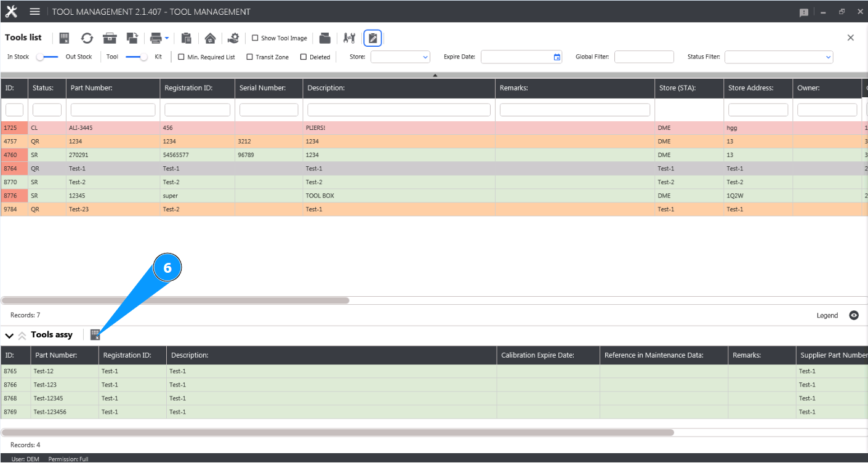Collapse the filter bar using the small up triangle
Screen dimensions: 868x463
pyautogui.click(x=435, y=75)
